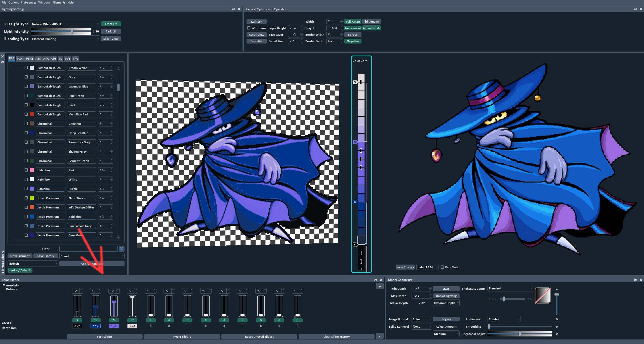Enable the Wireframe checkbox
The image size is (644, 344).
point(249,28)
